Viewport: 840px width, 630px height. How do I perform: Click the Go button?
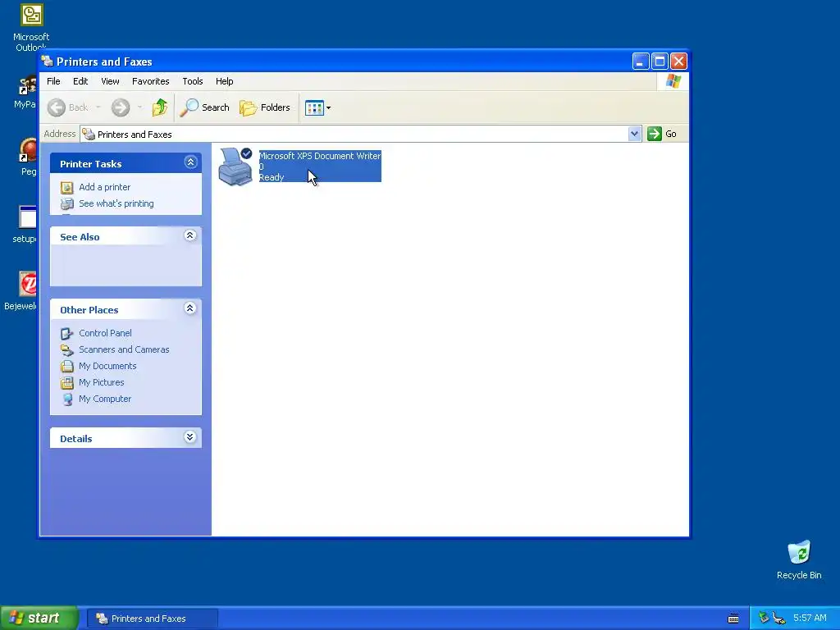(x=662, y=134)
